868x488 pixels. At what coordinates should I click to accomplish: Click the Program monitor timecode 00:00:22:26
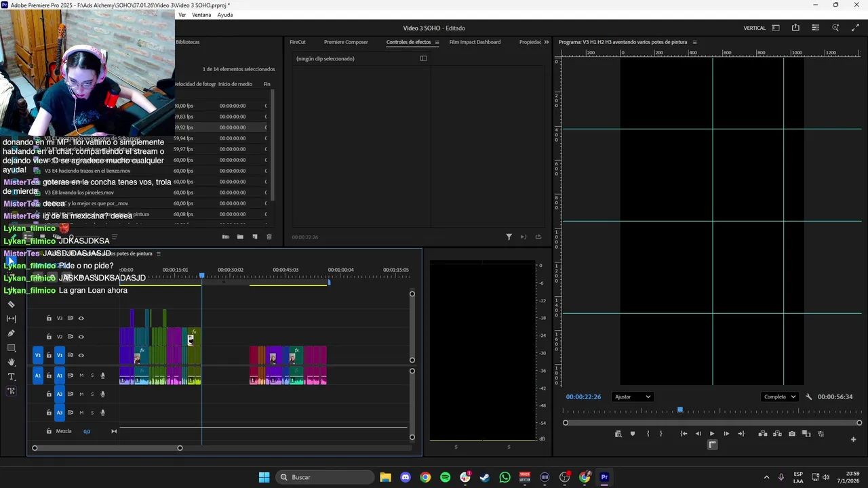tap(584, 397)
